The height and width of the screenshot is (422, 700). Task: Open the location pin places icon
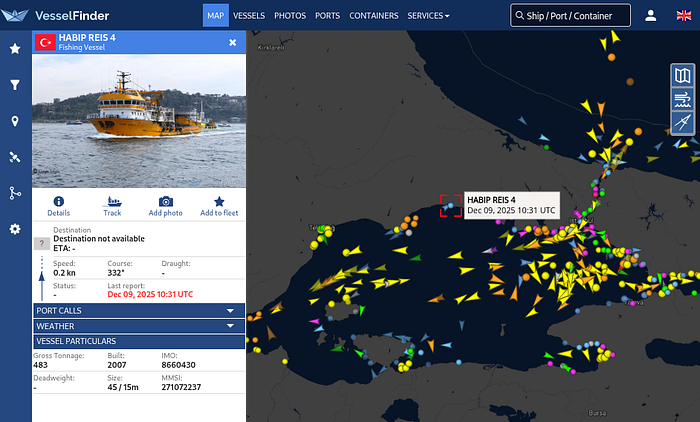click(x=15, y=121)
